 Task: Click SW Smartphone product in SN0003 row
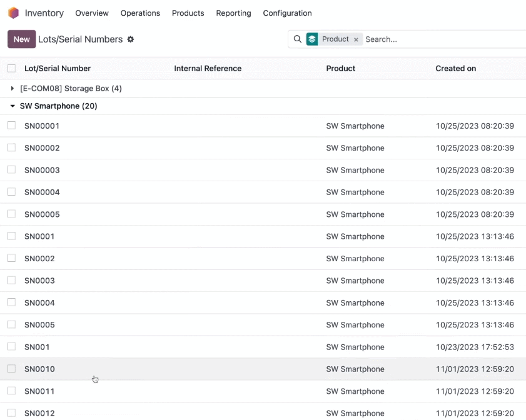(355, 281)
